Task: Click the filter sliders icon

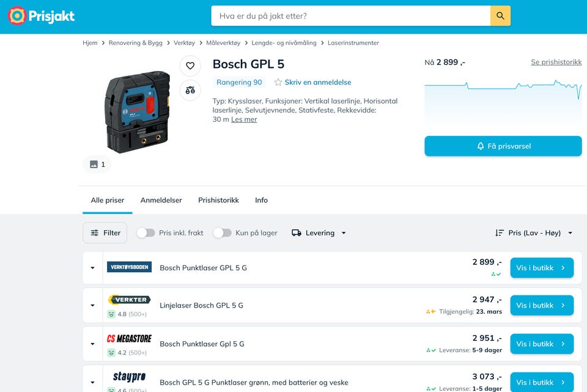Action: tap(95, 233)
